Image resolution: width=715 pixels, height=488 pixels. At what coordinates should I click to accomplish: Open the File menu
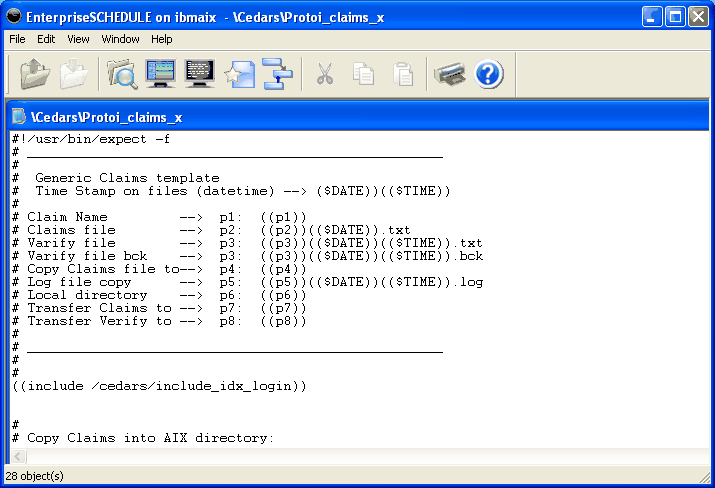point(17,39)
